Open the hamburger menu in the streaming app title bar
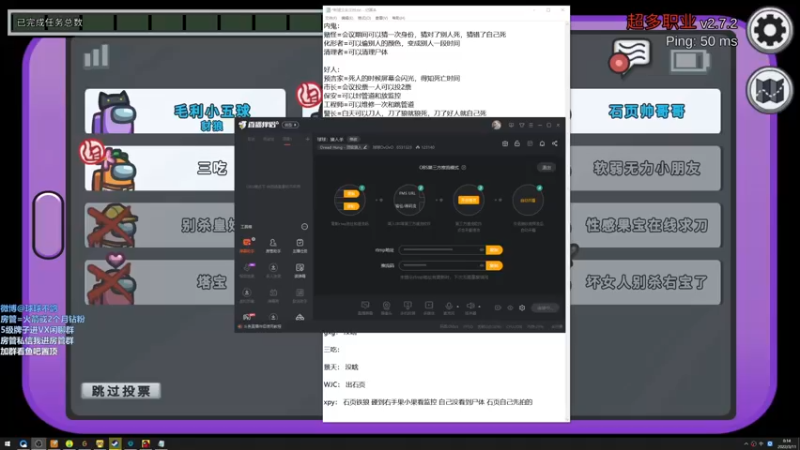This screenshot has height=450, width=800. pos(531,125)
